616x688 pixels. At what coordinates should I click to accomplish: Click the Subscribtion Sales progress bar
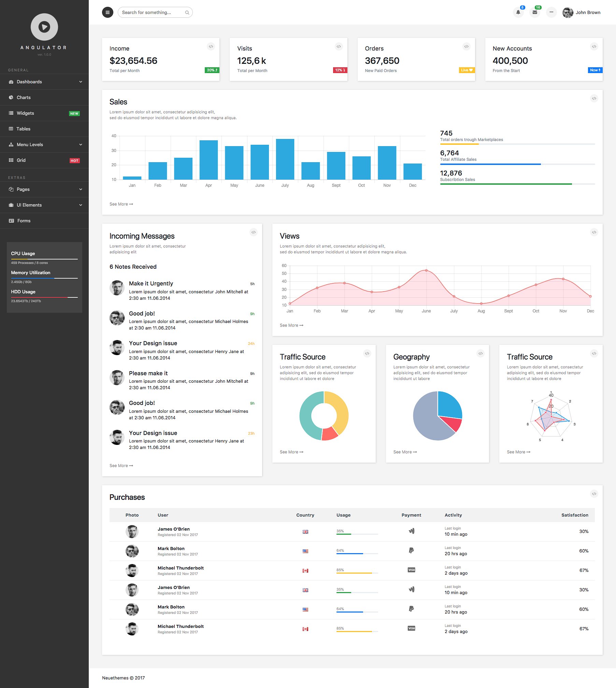[x=517, y=184]
